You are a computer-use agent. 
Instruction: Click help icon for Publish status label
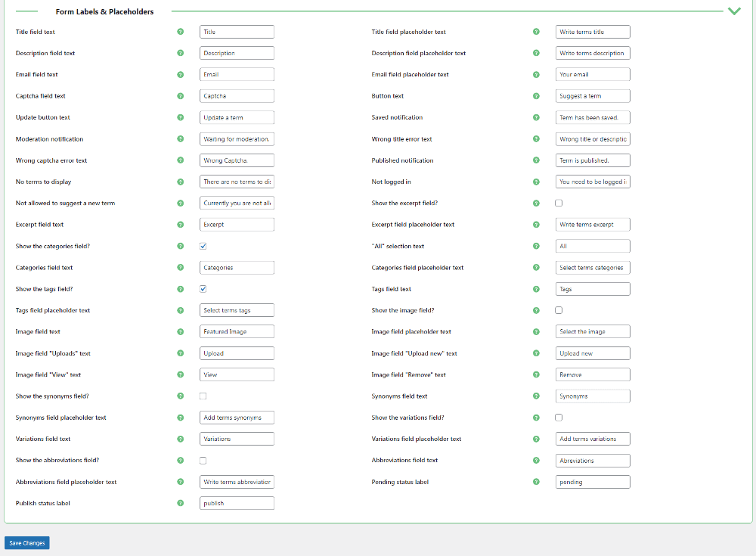tap(180, 503)
